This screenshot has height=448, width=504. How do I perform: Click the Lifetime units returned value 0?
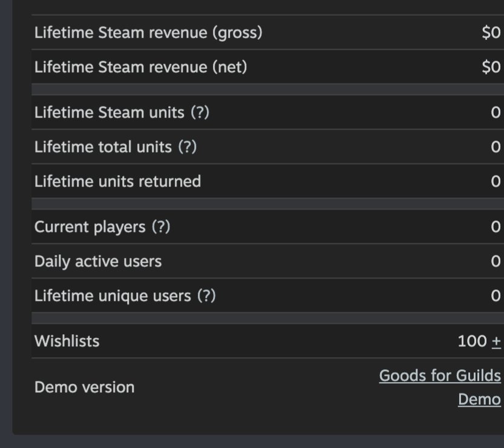coord(496,182)
